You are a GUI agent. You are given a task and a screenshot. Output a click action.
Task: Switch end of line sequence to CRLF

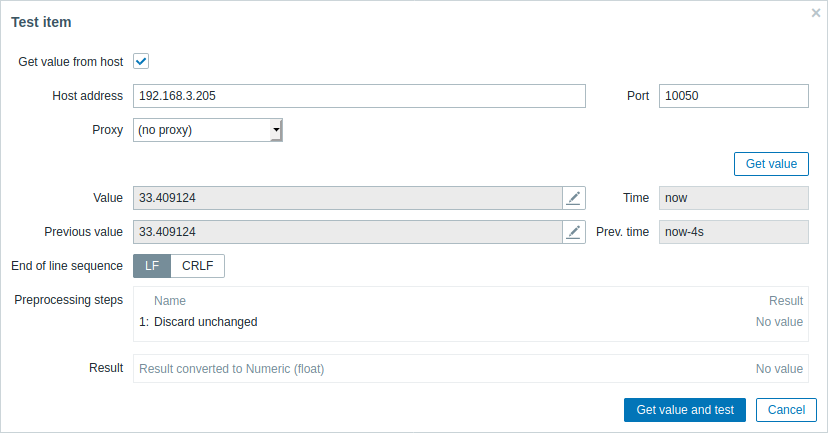pos(197,266)
